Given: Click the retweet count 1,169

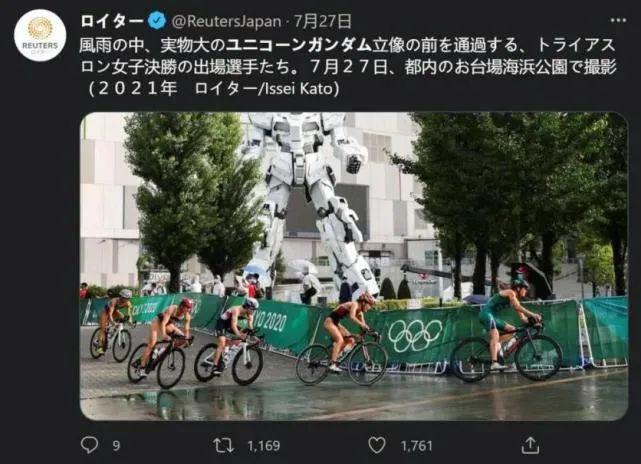Looking at the screenshot, I should 264,446.
